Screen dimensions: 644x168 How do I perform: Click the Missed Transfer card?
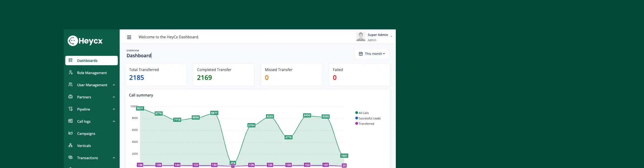(x=292, y=74)
